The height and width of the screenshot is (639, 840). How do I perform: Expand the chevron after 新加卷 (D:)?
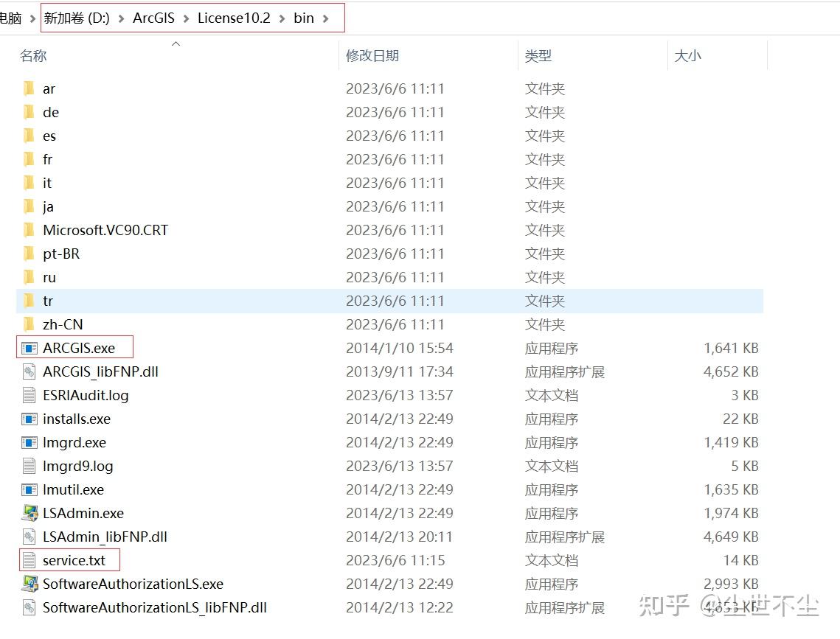point(121,18)
